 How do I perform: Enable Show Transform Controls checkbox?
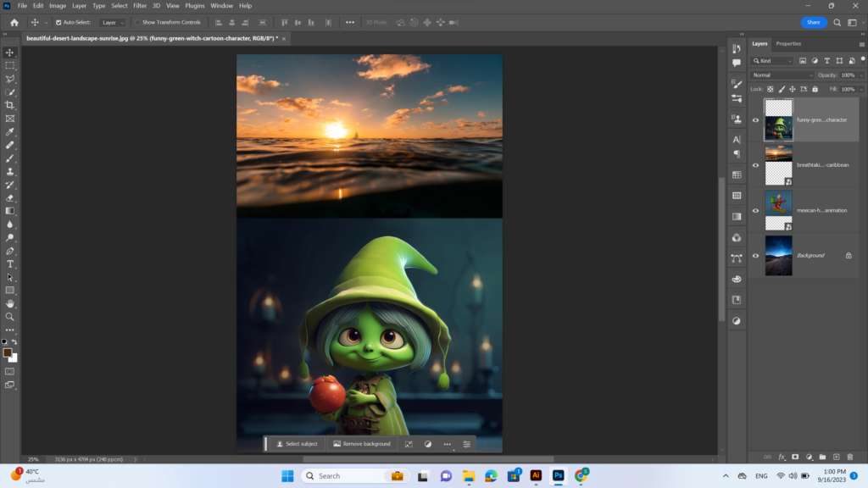tap(138, 23)
